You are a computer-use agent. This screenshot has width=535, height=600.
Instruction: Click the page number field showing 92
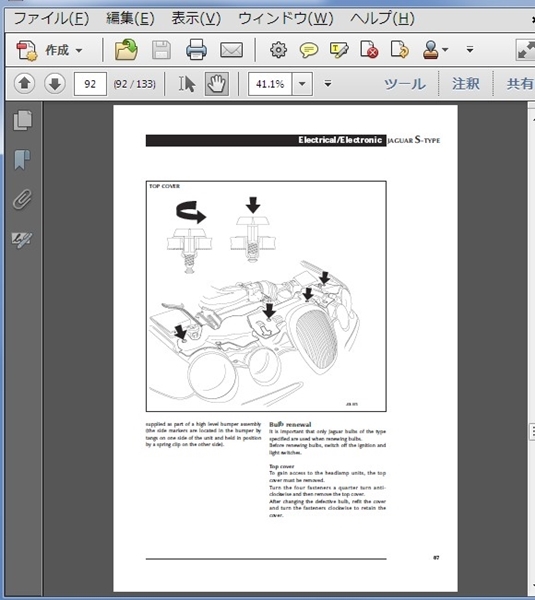click(x=90, y=83)
